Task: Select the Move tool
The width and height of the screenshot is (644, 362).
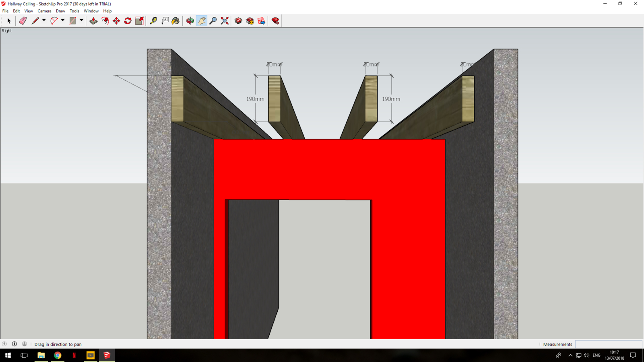Action: (x=116, y=21)
